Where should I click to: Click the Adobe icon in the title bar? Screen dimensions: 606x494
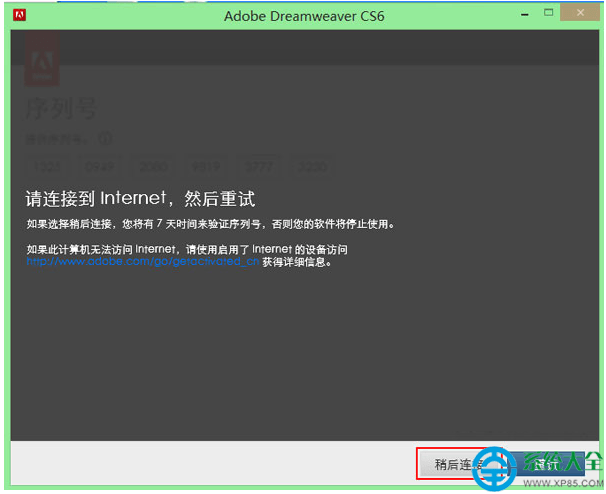click(x=19, y=15)
